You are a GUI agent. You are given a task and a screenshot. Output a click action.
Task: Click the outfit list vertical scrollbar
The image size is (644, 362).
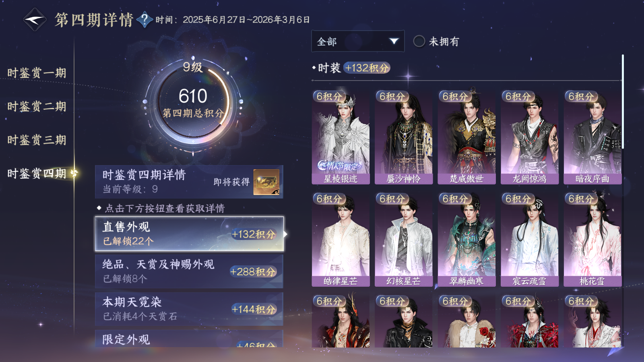click(623, 101)
